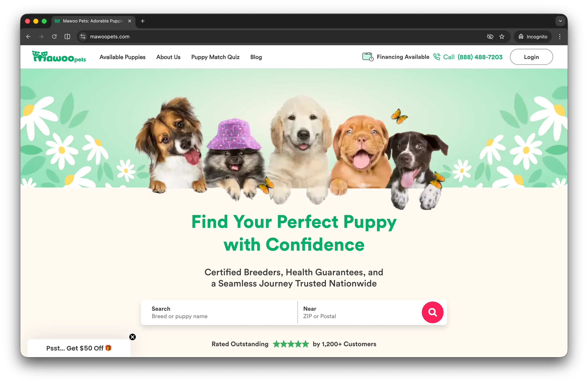588x384 pixels.
Task: Go to the Puppy Match Quiz
Action: [215, 57]
